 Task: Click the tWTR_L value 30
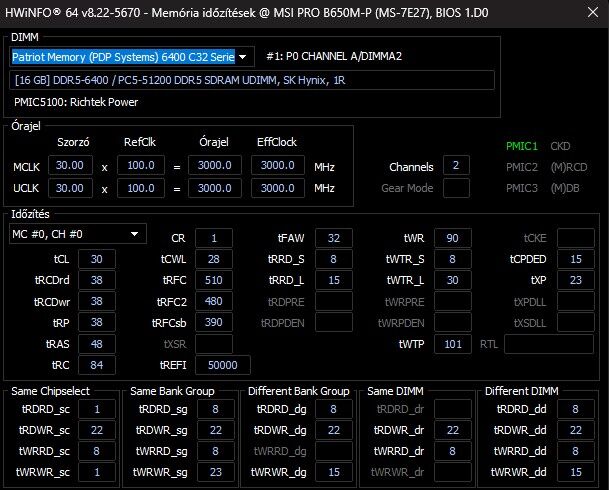pyautogui.click(x=452, y=280)
